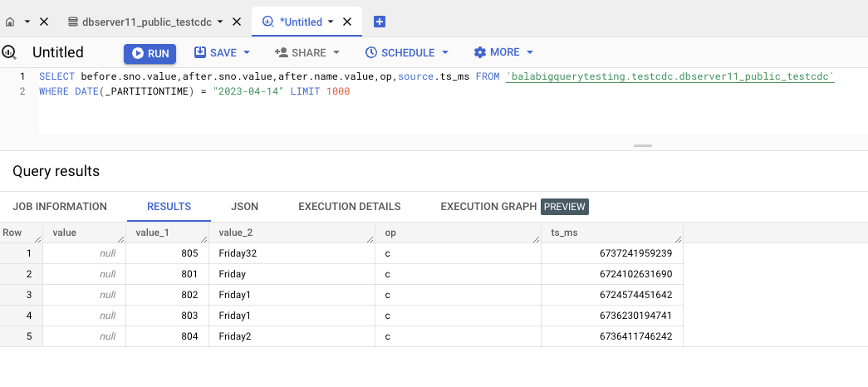Image resolution: width=868 pixels, height=387 pixels.
Task: Close the *Untitled query tab
Action: (347, 22)
